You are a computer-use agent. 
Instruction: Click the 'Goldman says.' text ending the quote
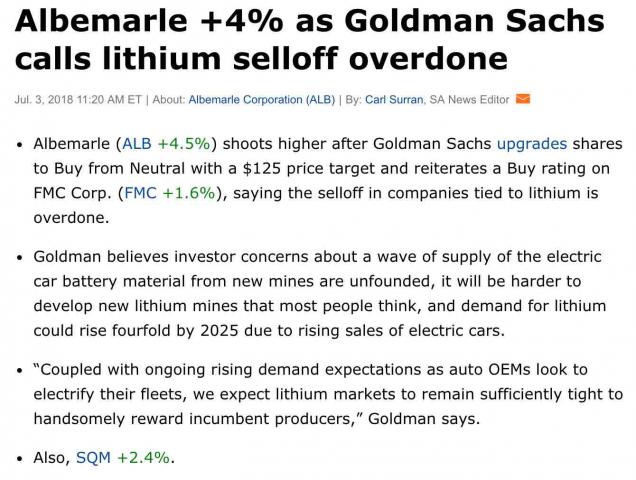point(424,419)
